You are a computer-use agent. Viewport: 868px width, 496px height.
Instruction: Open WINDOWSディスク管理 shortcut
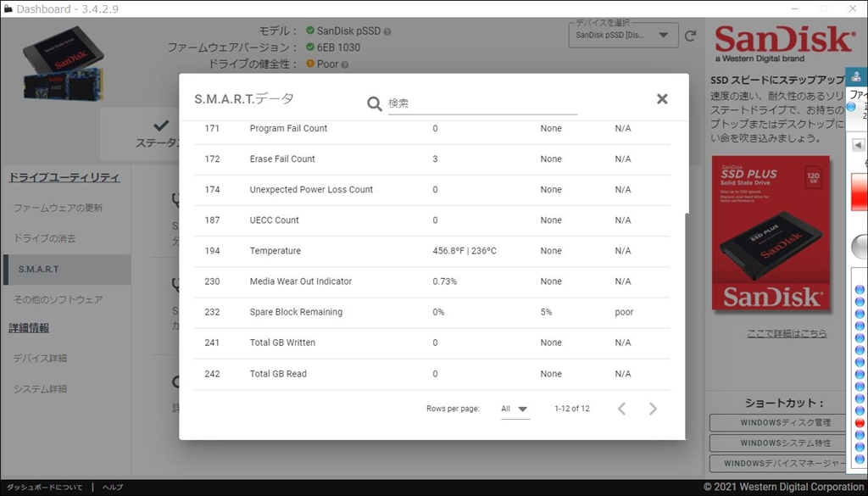tap(778, 422)
